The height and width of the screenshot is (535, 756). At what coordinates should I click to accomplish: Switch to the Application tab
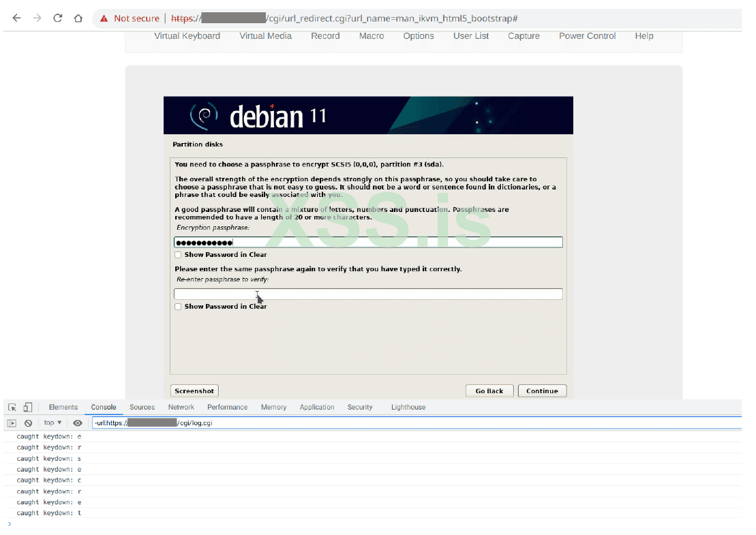pyautogui.click(x=317, y=408)
